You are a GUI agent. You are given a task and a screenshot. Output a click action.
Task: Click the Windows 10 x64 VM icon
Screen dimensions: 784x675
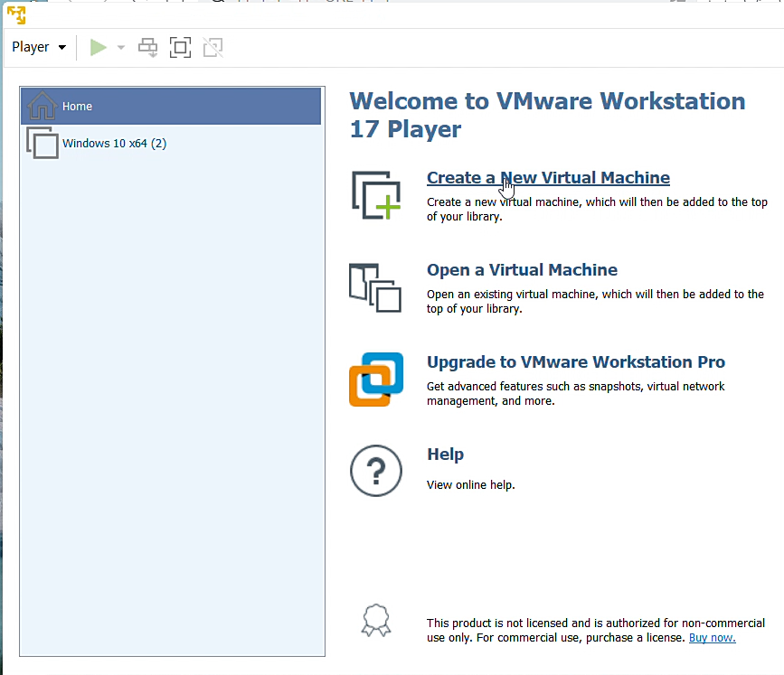(x=42, y=143)
